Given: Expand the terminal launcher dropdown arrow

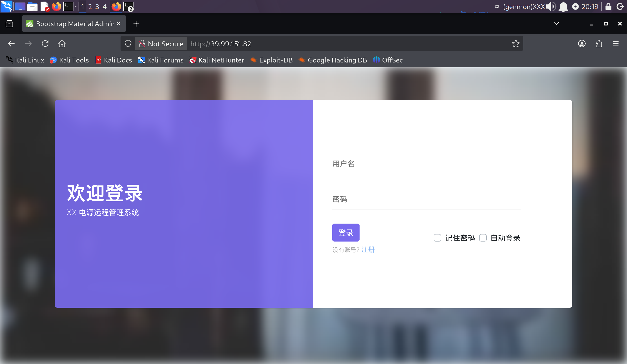Looking at the screenshot, I should (76, 6).
